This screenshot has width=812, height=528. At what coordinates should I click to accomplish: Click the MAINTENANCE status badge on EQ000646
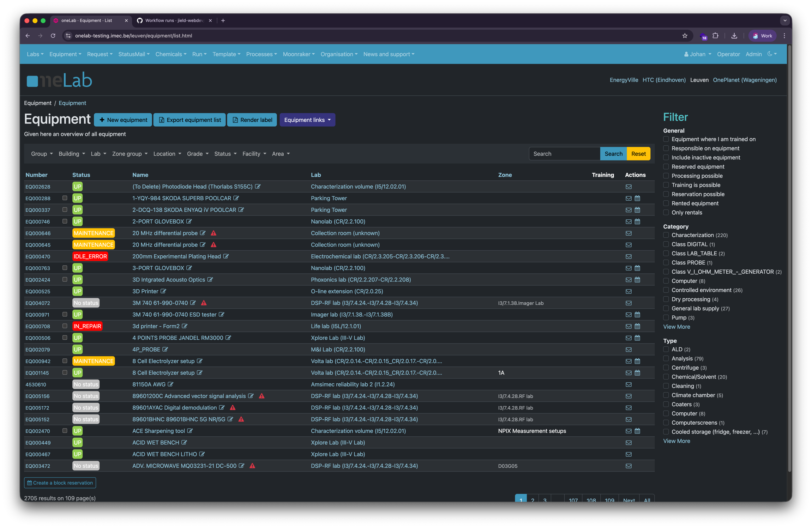pyautogui.click(x=93, y=233)
